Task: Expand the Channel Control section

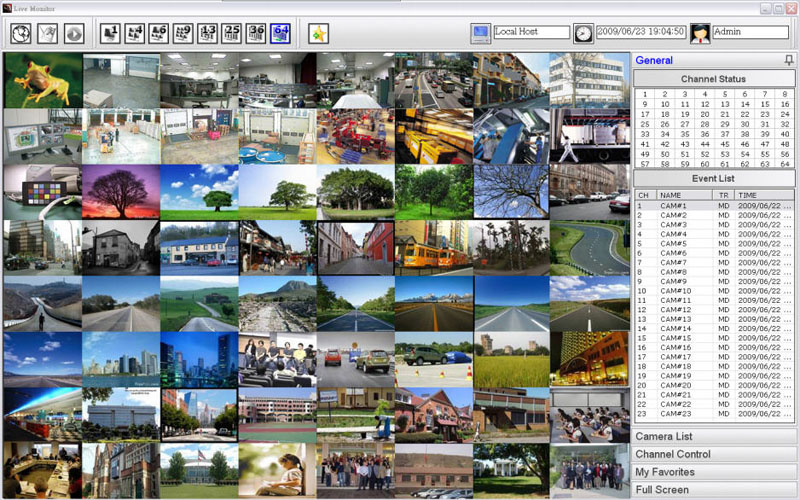Action: pos(714,454)
